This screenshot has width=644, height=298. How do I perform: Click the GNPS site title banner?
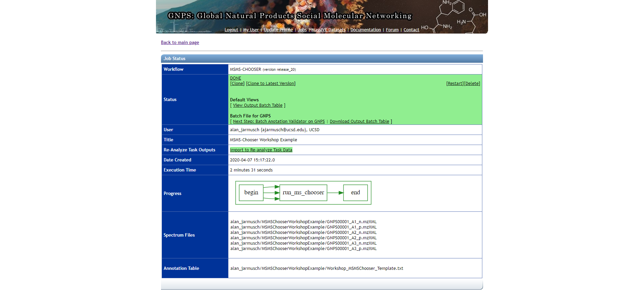[x=290, y=16]
